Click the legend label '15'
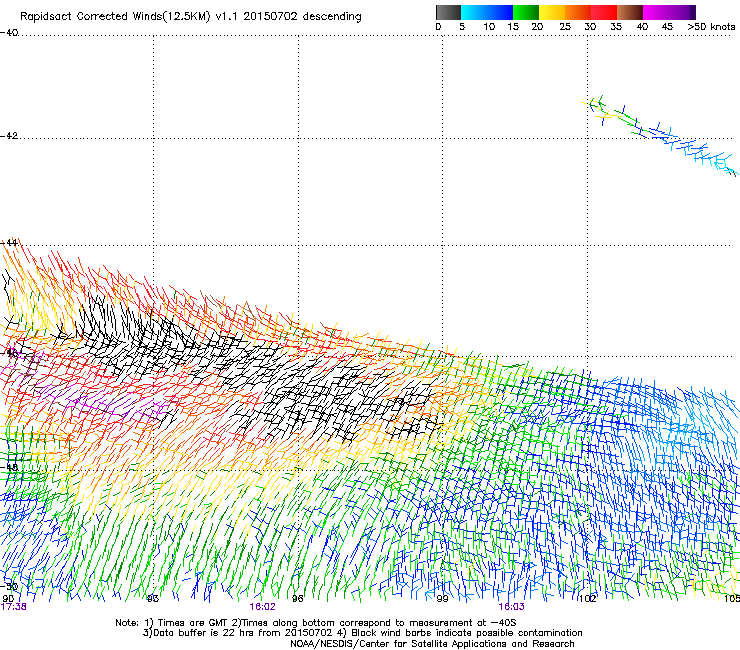The width and height of the screenshot is (740, 650). (513, 27)
